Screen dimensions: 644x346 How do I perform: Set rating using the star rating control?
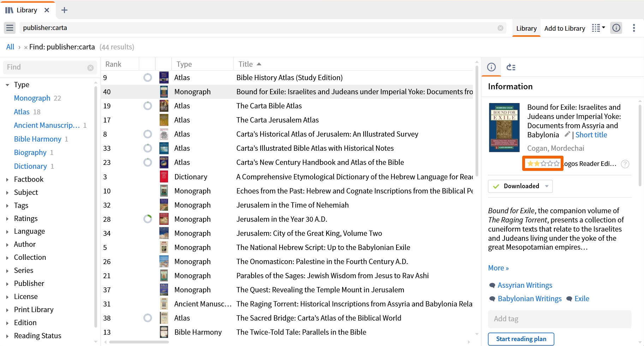(x=543, y=163)
